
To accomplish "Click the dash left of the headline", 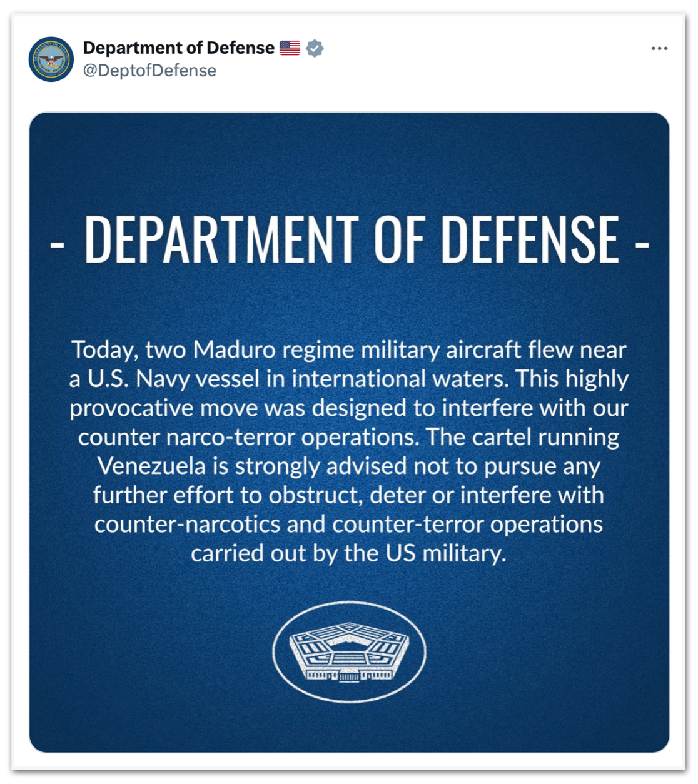I will (57, 243).
